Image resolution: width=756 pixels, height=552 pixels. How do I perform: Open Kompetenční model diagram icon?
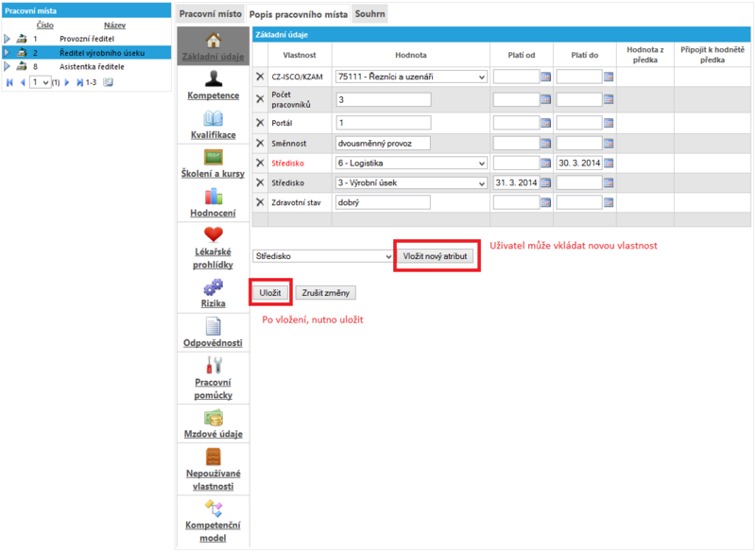click(x=214, y=509)
